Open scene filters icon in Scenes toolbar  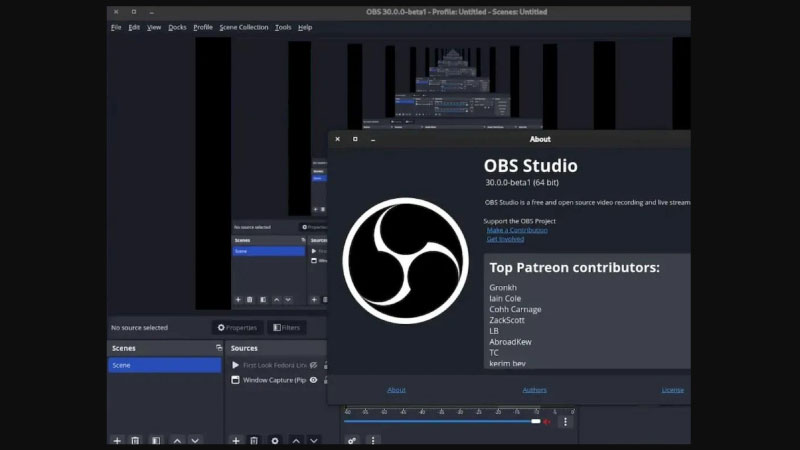pyautogui.click(x=156, y=440)
